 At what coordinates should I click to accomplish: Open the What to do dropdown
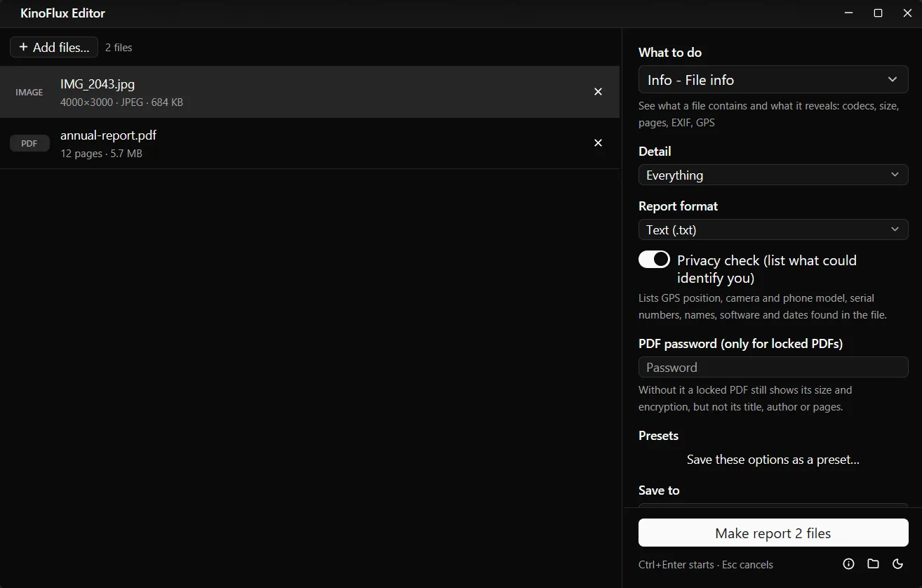pyautogui.click(x=773, y=80)
